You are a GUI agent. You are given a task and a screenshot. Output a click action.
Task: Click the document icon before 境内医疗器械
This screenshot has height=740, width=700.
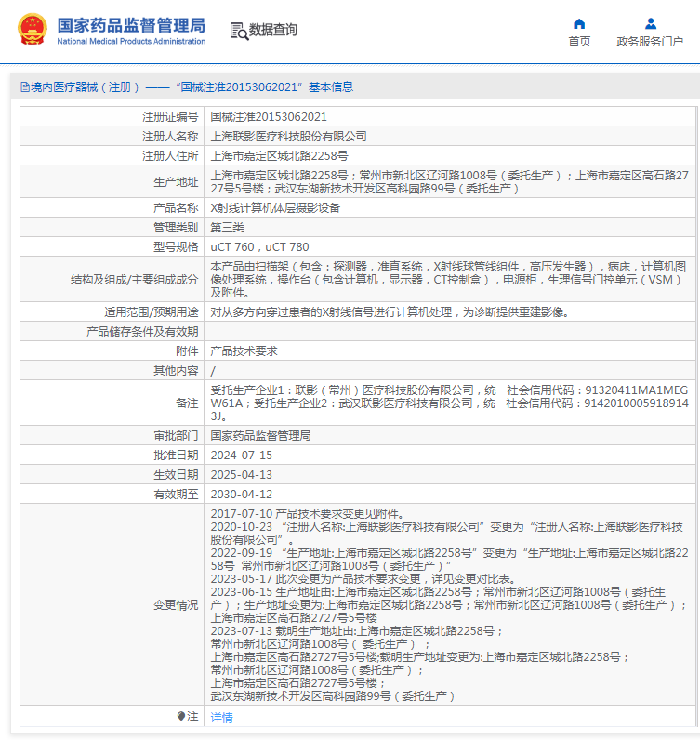(24, 86)
